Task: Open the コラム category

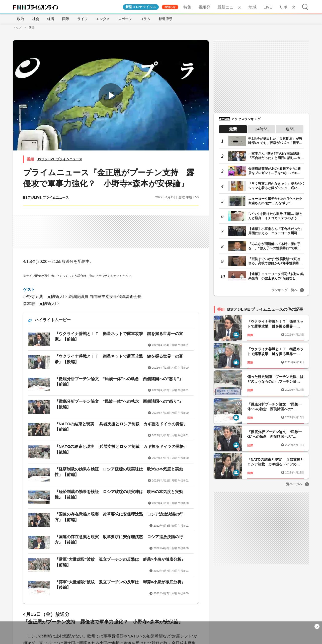Action: click(x=145, y=19)
